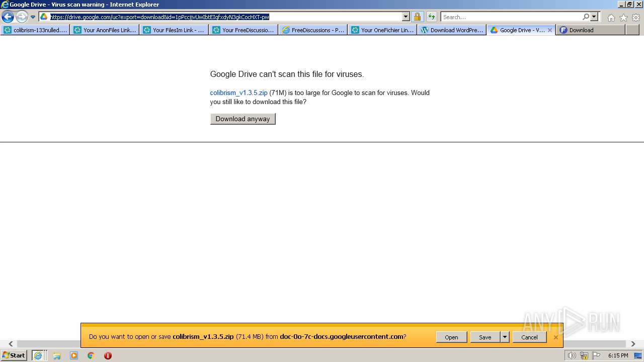Click Internet Explorer logo in title bar
This screenshot has width=644, height=362.
(x=5, y=5)
